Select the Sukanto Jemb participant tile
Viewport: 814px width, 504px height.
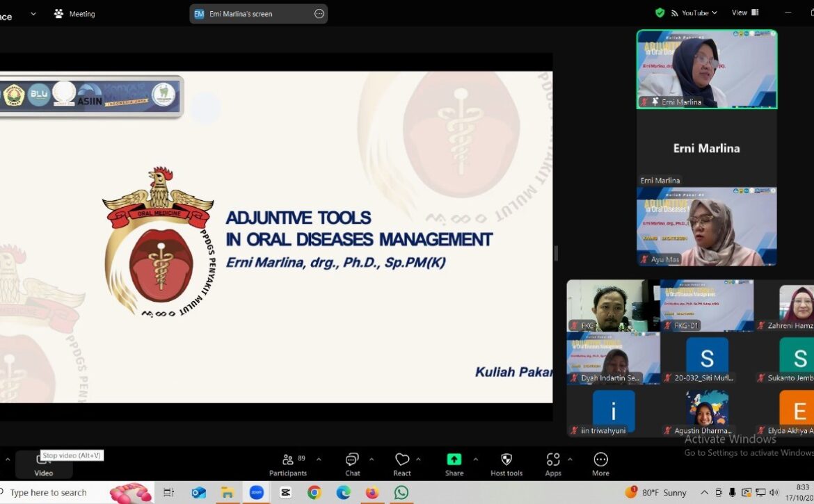click(x=785, y=358)
